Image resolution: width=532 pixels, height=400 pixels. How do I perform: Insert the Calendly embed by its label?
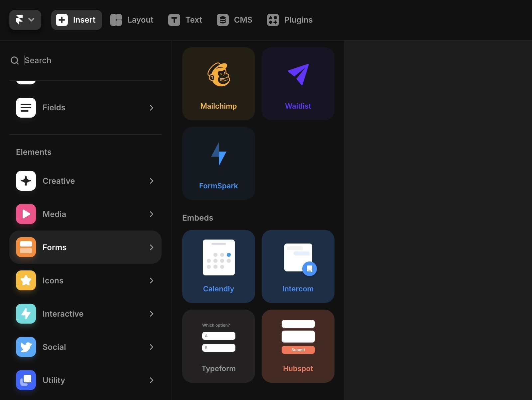(x=218, y=289)
